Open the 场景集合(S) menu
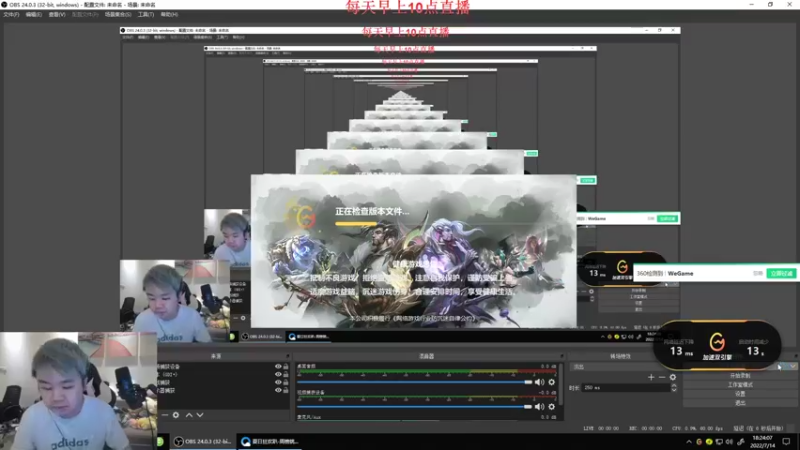This screenshot has height=450, width=800. tap(118, 15)
